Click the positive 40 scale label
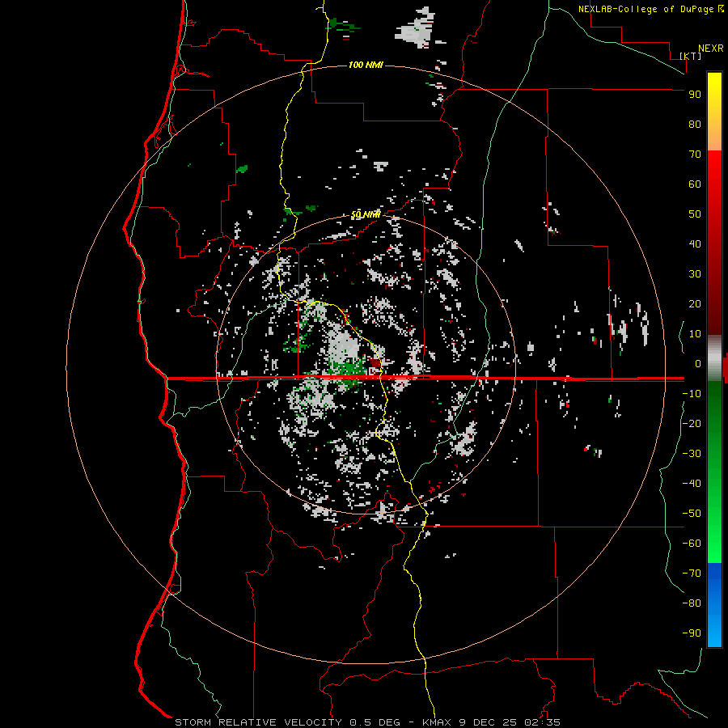The width and height of the screenshot is (728, 728). coord(695,243)
